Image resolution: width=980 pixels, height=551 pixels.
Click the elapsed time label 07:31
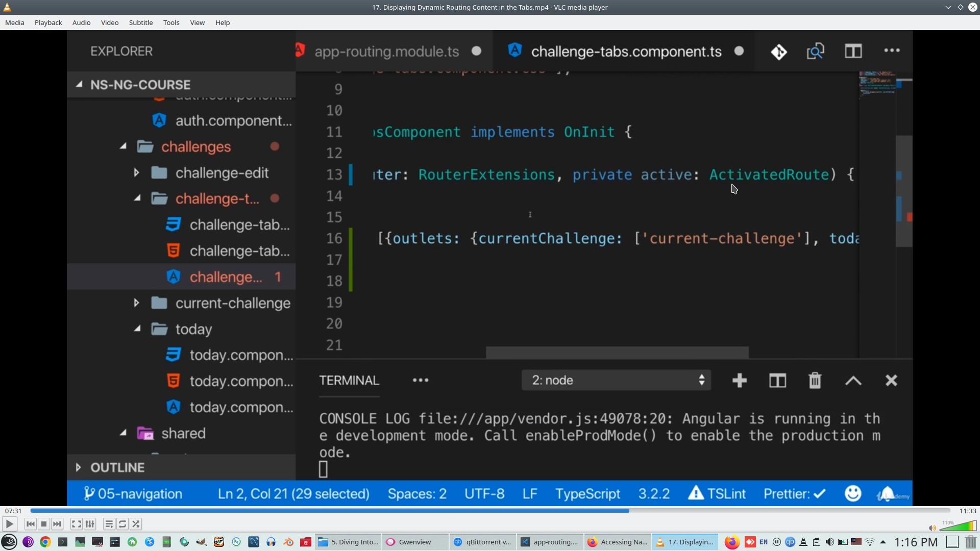click(x=13, y=511)
